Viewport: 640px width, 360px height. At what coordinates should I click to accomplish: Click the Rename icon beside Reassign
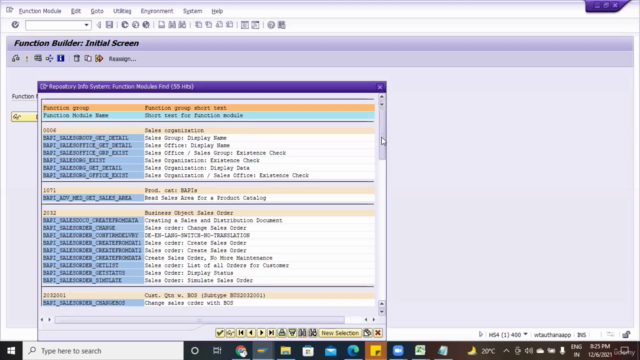(x=99, y=59)
